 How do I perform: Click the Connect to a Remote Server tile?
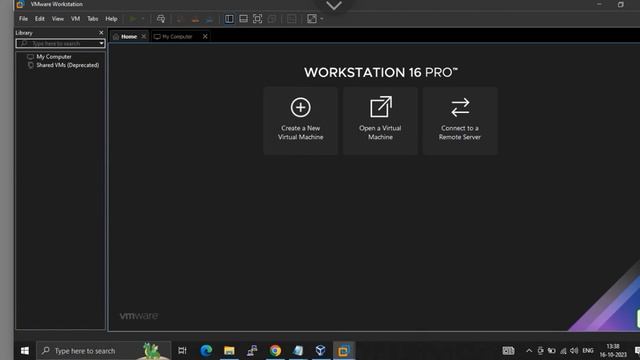(x=460, y=120)
